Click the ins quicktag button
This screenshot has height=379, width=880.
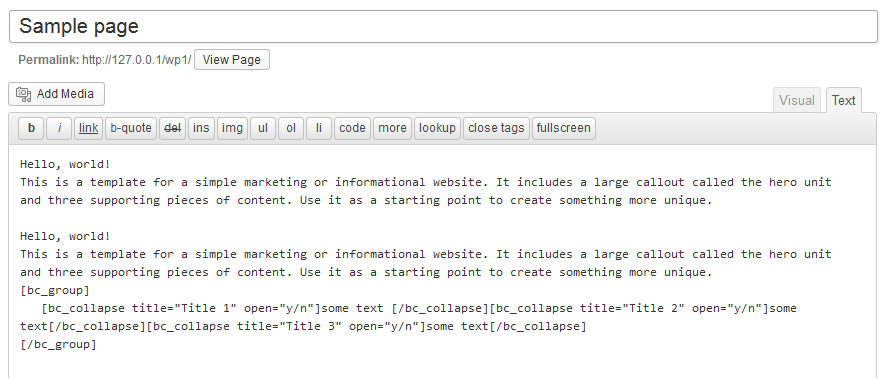tap(201, 128)
